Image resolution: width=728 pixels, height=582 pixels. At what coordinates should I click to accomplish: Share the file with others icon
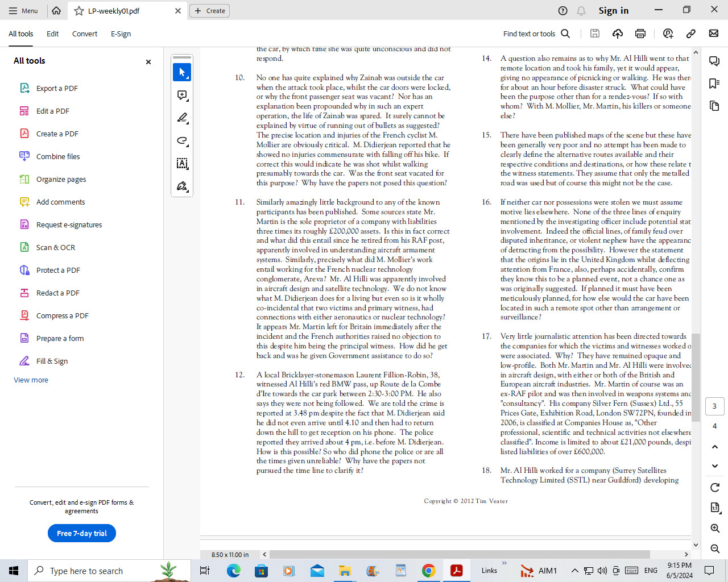coord(668,34)
